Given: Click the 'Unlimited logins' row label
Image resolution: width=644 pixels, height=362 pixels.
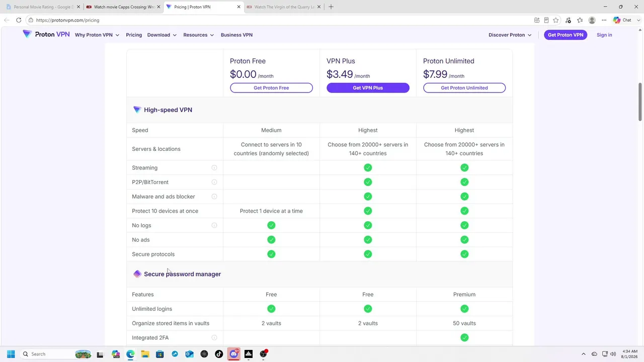Looking at the screenshot, I should click(x=152, y=309).
